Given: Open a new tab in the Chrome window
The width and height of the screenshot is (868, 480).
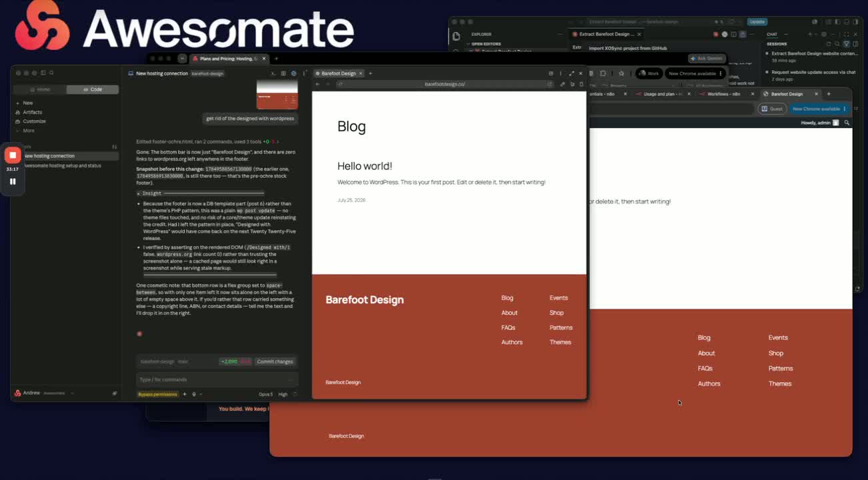Looking at the screenshot, I should 829,94.
